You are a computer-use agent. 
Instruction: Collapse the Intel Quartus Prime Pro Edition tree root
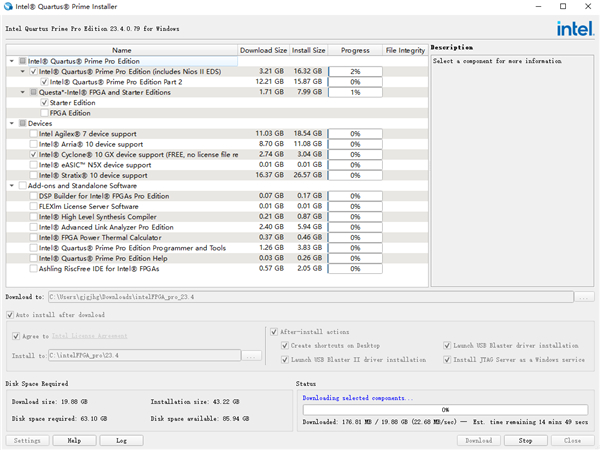[12, 61]
